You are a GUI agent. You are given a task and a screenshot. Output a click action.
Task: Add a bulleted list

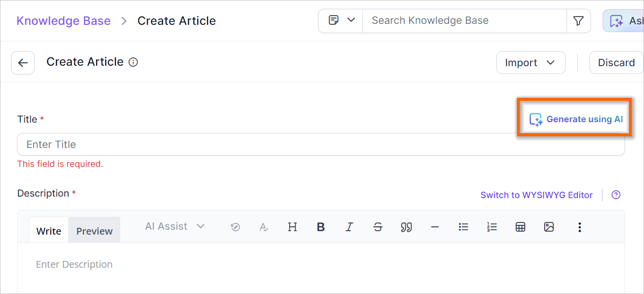(x=463, y=227)
